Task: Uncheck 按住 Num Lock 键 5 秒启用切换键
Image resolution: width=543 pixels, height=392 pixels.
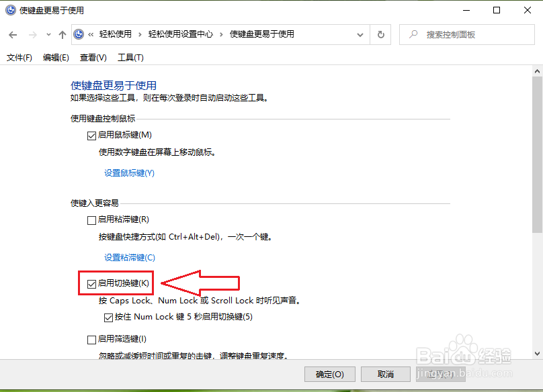Action: (108, 317)
